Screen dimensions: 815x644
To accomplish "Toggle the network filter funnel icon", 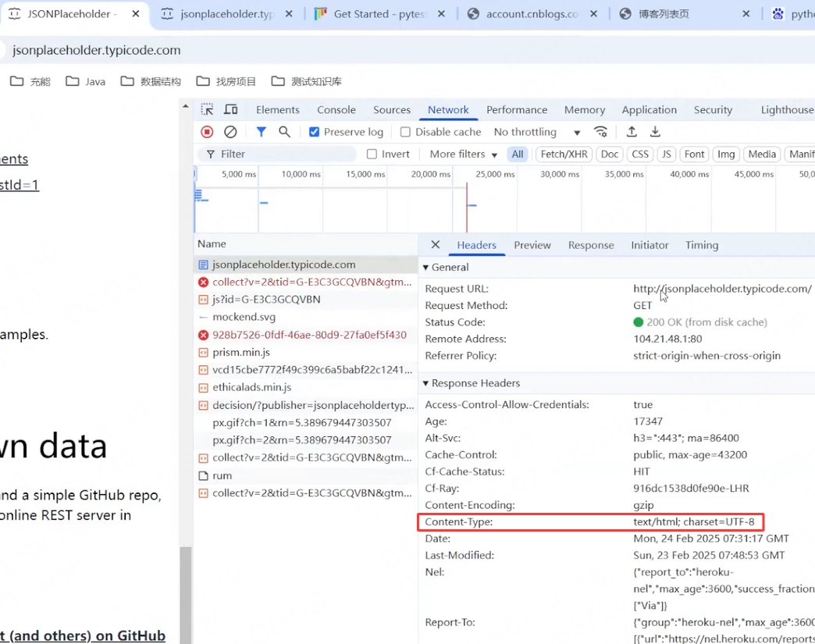I will (261, 132).
